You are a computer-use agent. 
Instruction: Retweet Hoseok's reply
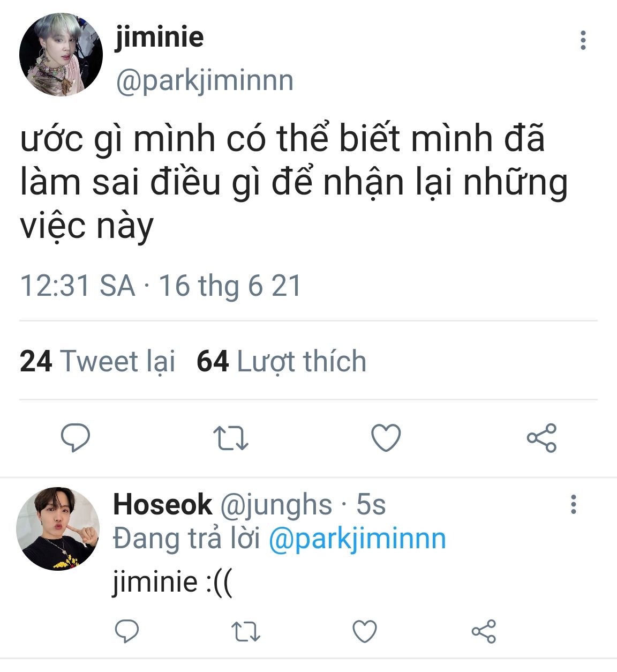(246, 631)
